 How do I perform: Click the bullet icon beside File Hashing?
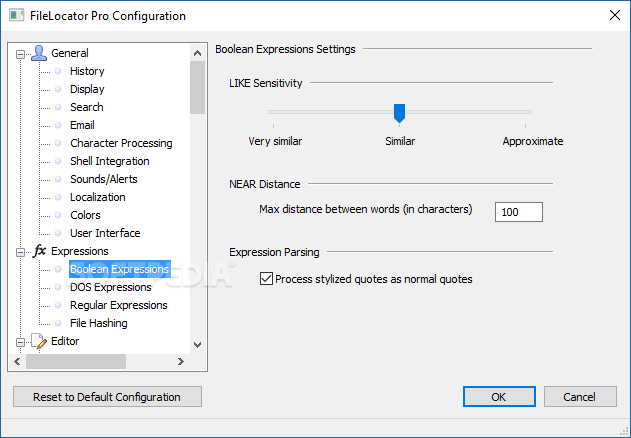(58, 323)
